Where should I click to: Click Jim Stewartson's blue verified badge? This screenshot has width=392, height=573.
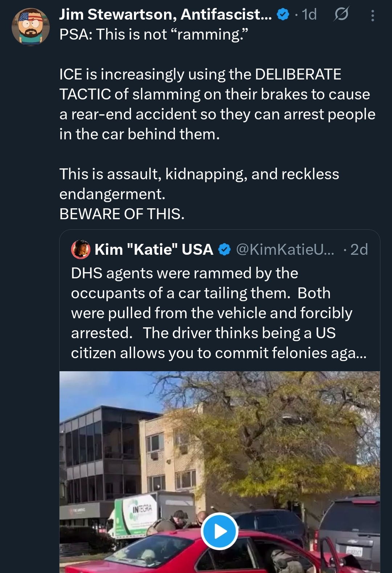click(283, 15)
